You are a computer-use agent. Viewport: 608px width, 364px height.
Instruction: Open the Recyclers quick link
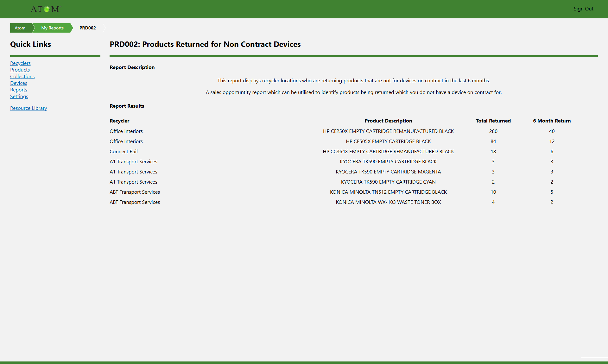coord(20,63)
